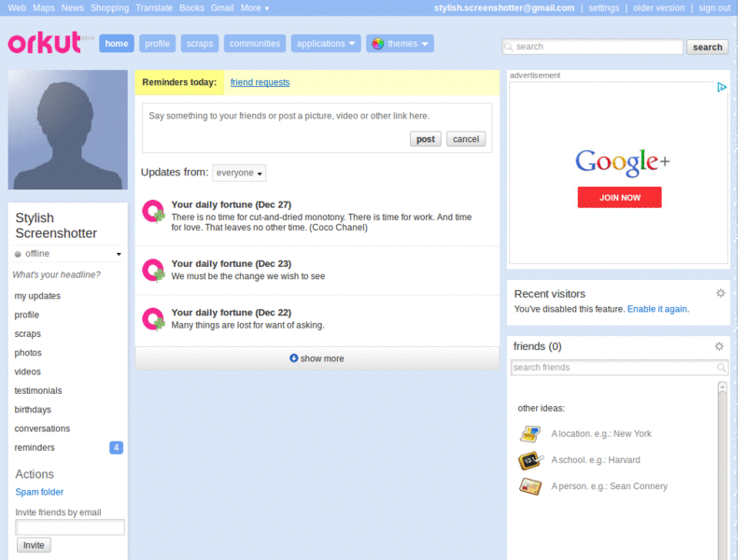Viewport: 747px width, 560px height.
Task: Open reminders in sidebar
Action: tap(35, 448)
